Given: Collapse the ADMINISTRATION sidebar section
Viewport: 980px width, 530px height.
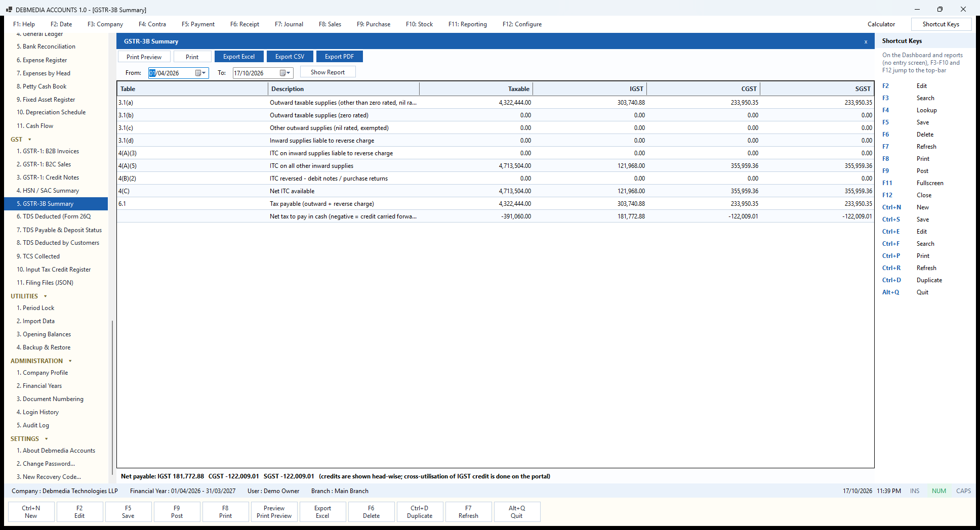Looking at the screenshot, I should point(70,361).
